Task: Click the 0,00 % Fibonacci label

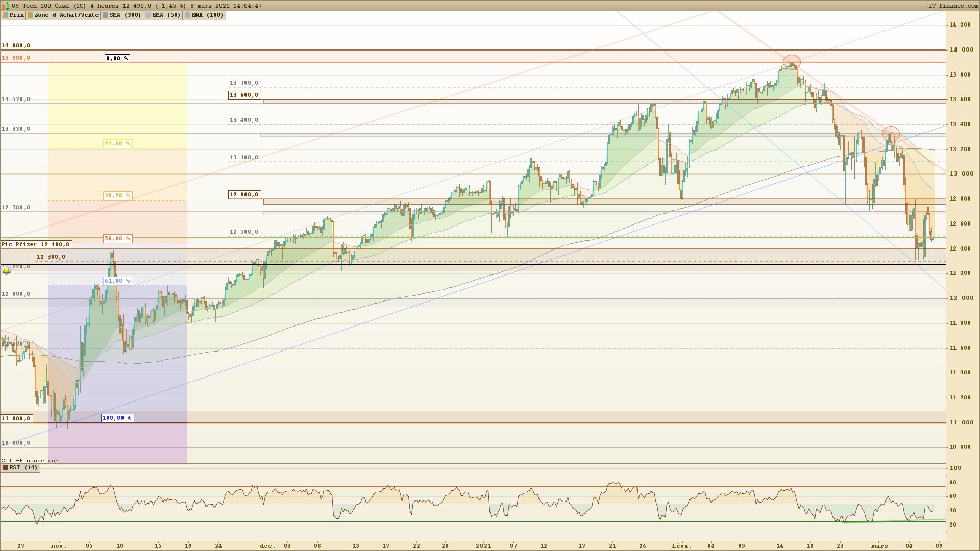Action: pos(117,59)
